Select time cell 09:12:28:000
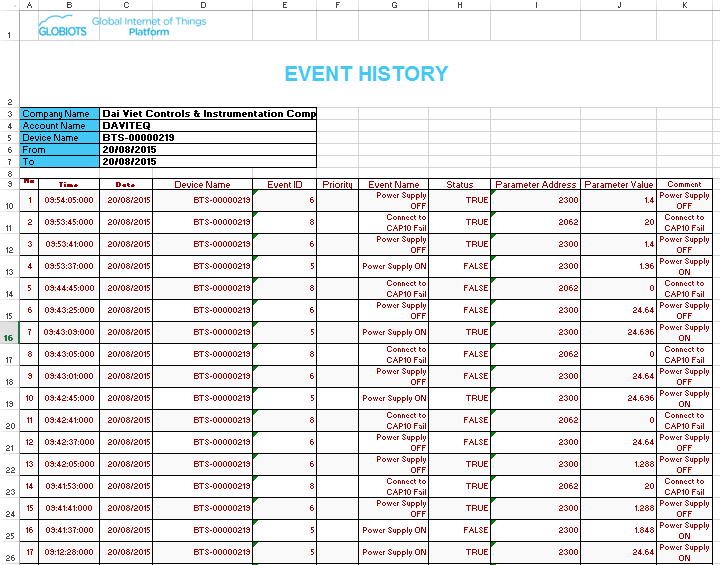This screenshot has height=565, width=720. pyautogui.click(x=69, y=553)
